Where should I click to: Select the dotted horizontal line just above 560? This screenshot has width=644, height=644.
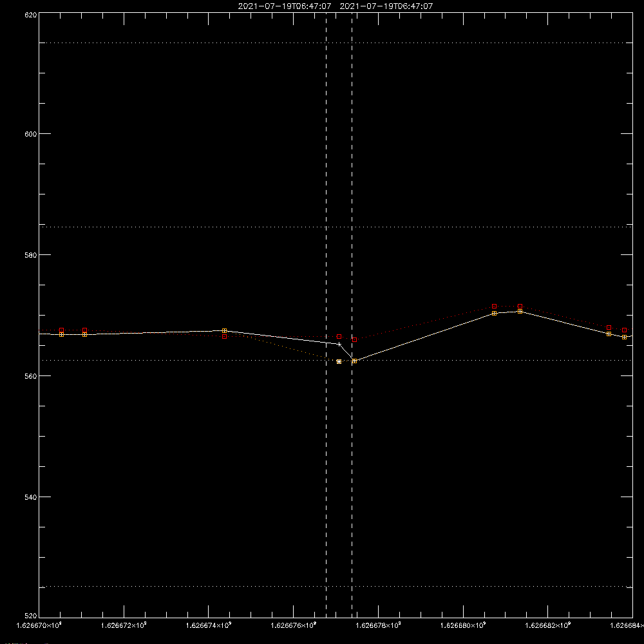[336, 360]
